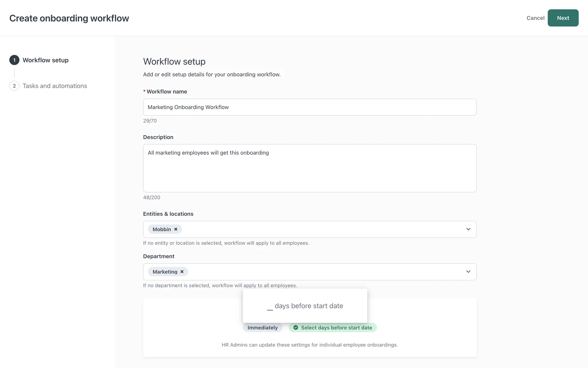Select the Workflow setup step
The image size is (588, 368).
45,60
